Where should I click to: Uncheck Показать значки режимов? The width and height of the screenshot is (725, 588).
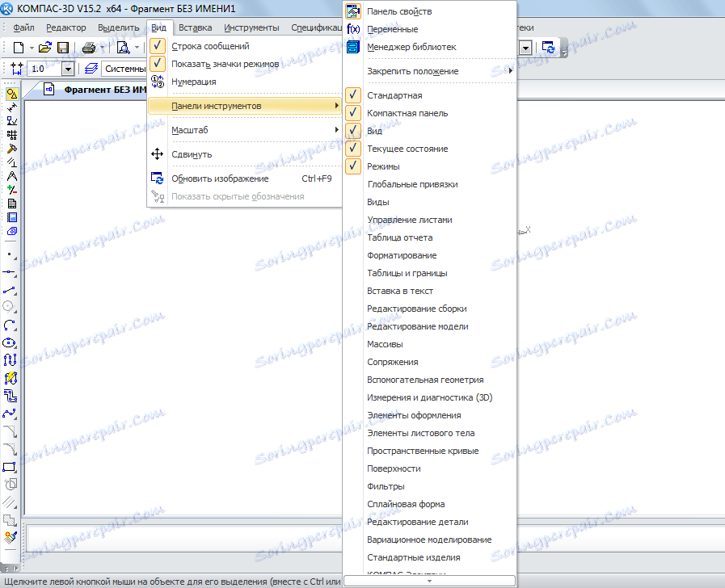(x=245, y=64)
